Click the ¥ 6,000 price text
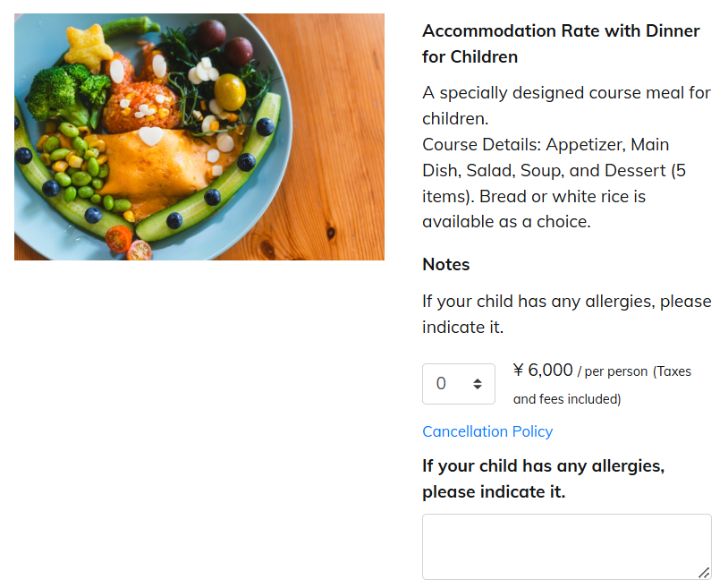Viewport: 728px width, 588px height. (543, 371)
